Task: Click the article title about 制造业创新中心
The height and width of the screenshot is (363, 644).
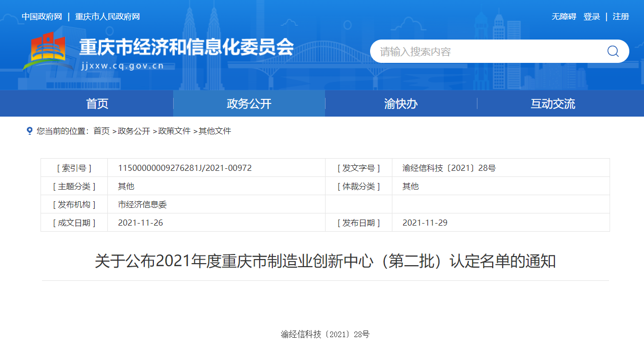Action: click(325, 262)
